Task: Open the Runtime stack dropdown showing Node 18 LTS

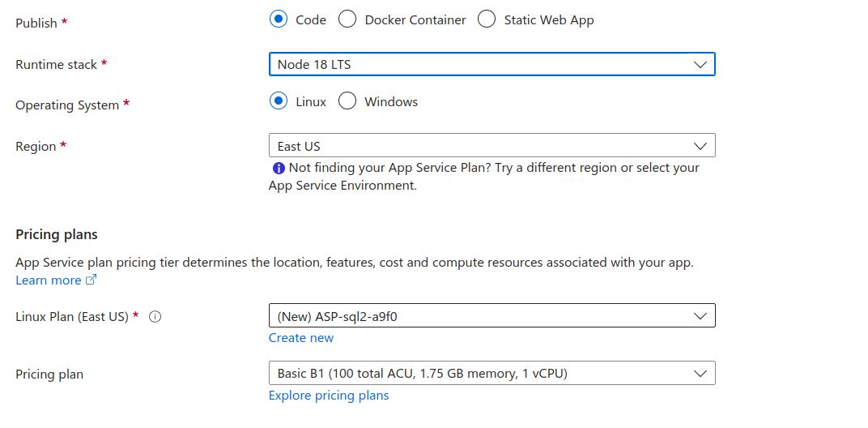Action: pyautogui.click(x=491, y=64)
